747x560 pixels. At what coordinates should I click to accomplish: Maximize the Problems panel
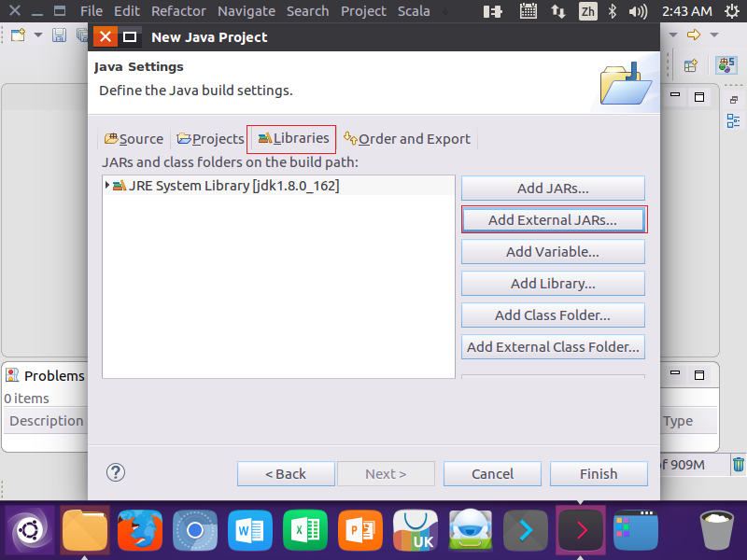click(698, 375)
